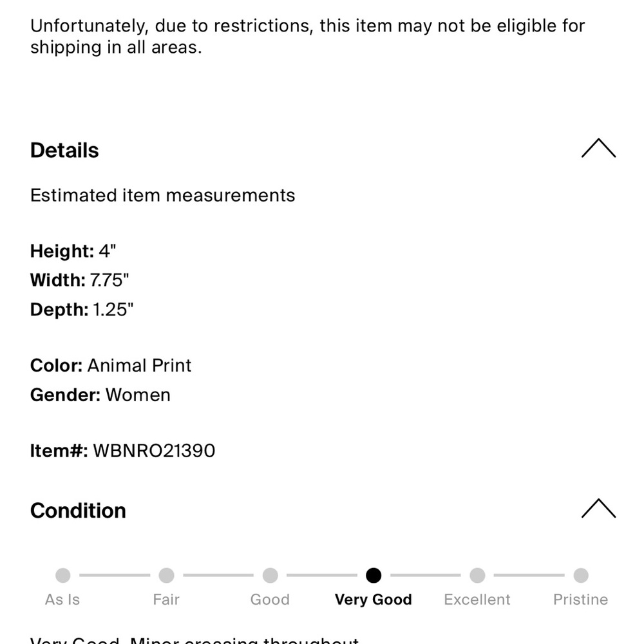Viewport: 644px width, 644px height.
Task: Tap the Good condition label
Action: (270, 600)
